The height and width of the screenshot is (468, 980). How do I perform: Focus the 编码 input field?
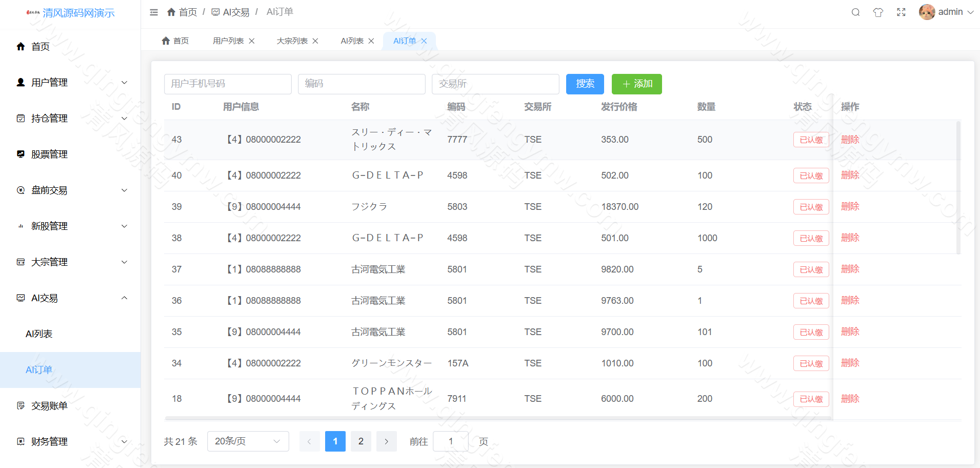[x=362, y=84]
